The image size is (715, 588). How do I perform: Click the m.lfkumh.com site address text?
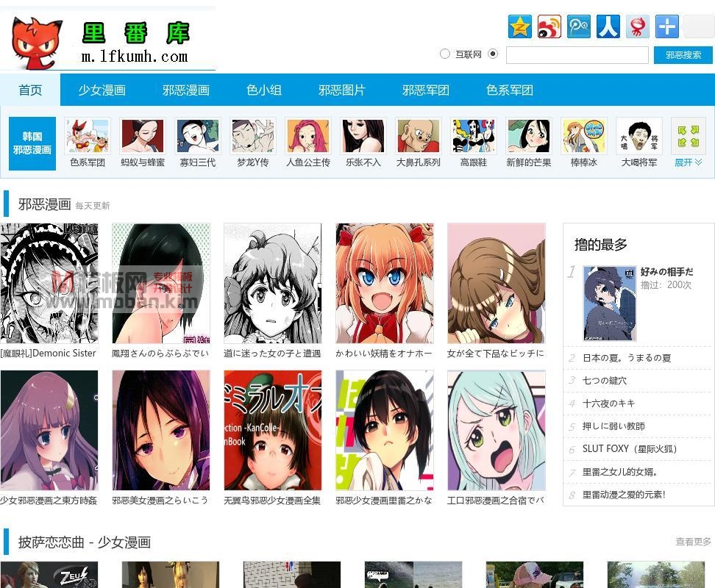coord(134,57)
